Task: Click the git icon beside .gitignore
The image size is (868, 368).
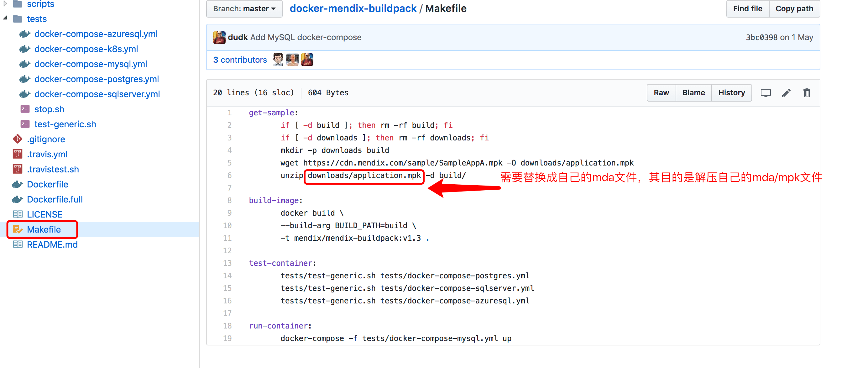Action: click(x=18, y=139)
